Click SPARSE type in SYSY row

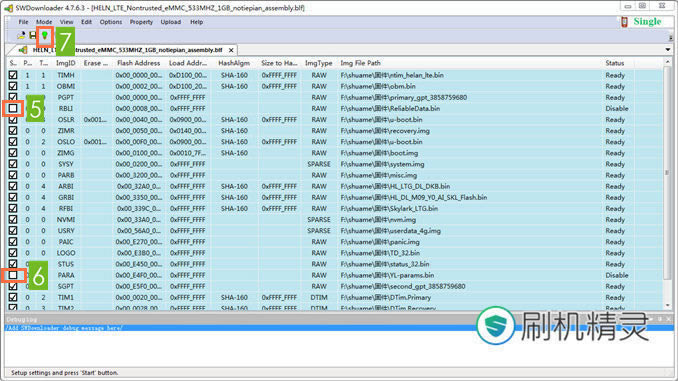click(319, 164)
